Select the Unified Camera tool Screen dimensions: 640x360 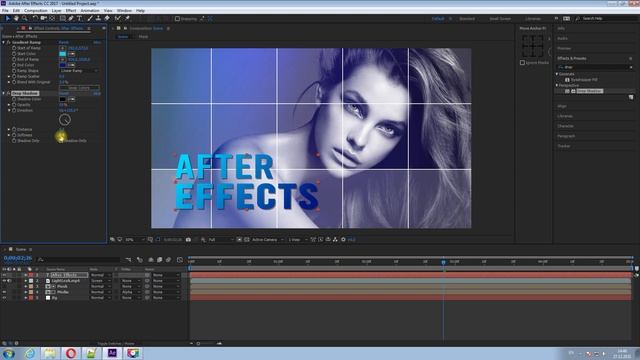coord(43,18)
